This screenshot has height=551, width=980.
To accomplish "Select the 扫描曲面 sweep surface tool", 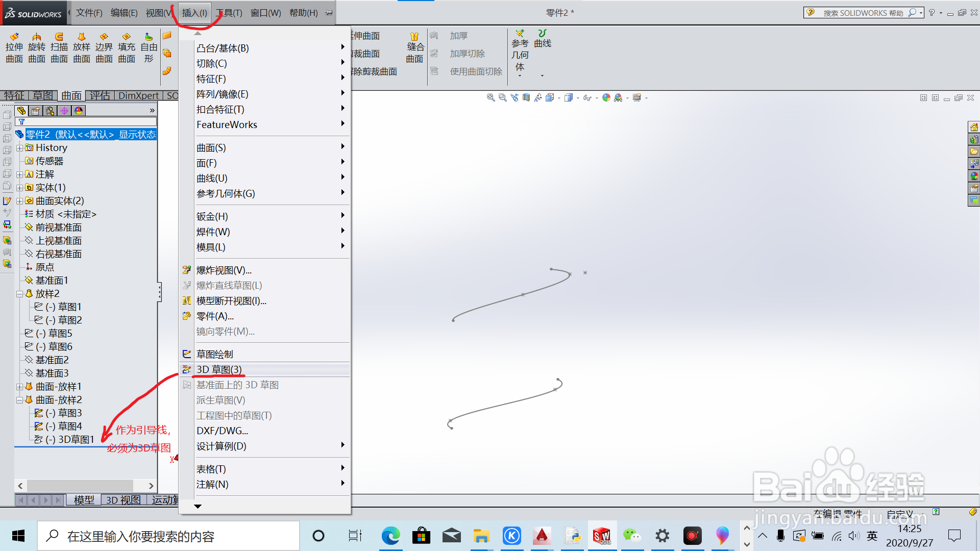I will (x=59, y=48).
